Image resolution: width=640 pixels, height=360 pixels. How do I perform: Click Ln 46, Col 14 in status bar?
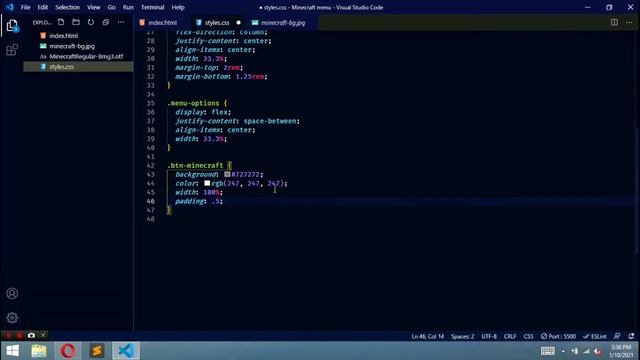pos(427,336)
